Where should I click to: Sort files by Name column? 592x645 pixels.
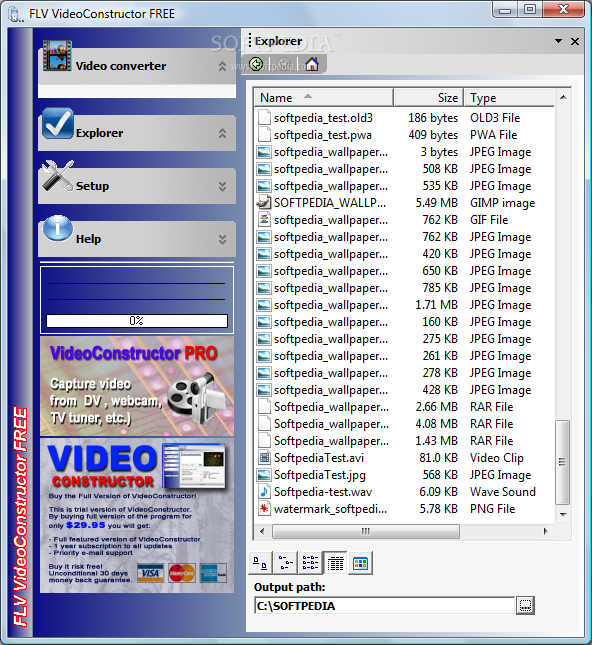point(323,97)
